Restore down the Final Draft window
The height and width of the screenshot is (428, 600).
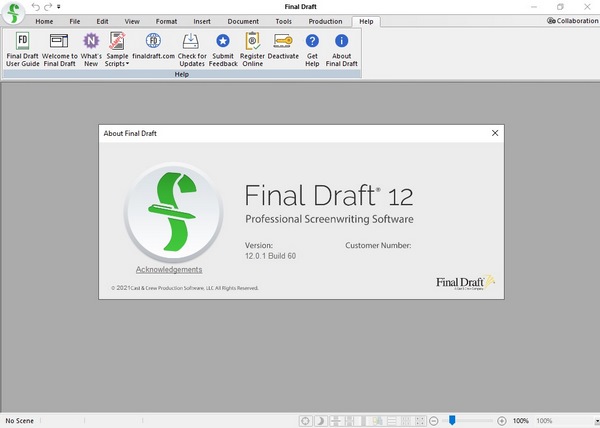[560, 7]
